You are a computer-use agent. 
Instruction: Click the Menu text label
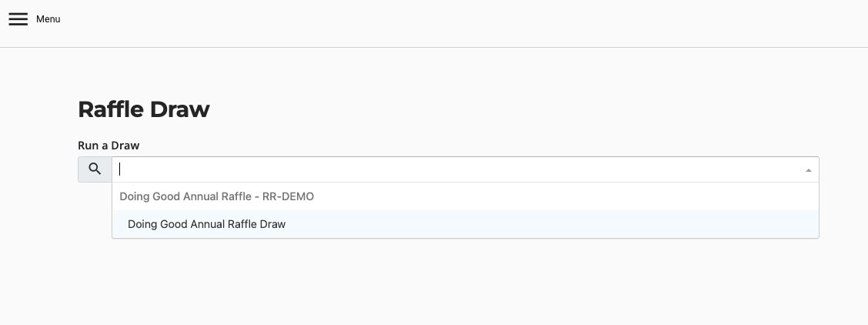pos(48,19)
